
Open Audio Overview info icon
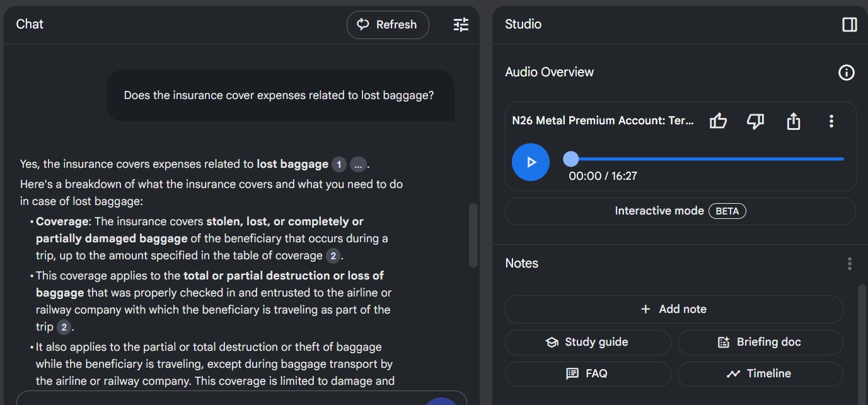(846, 73)
